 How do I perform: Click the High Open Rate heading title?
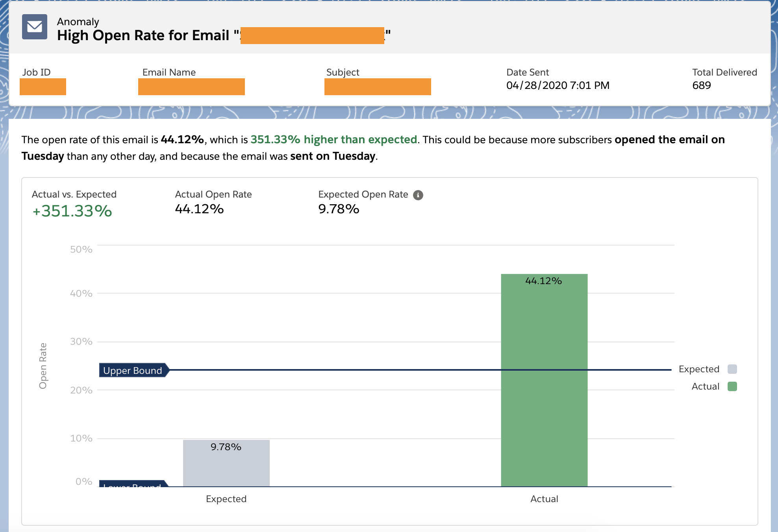point(143,35)
